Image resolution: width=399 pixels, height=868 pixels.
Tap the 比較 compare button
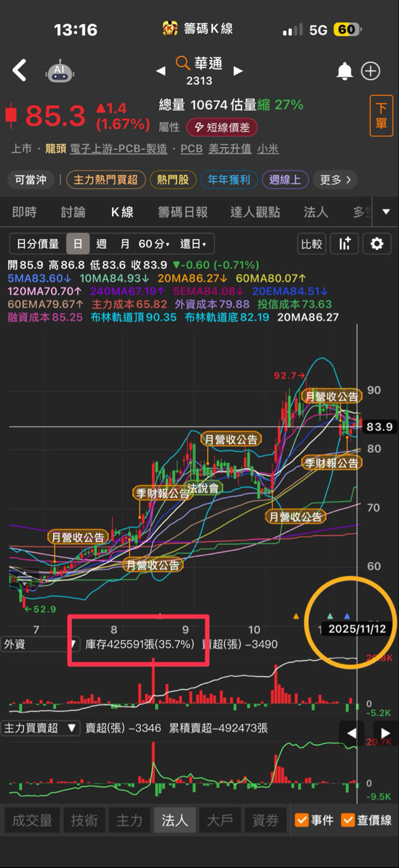[x=312, y=243]
